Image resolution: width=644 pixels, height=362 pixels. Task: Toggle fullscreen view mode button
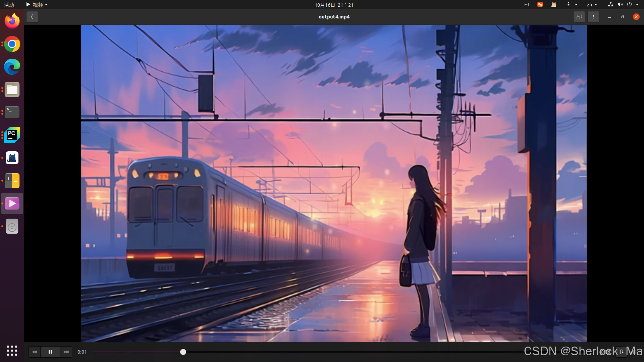pos(579,17)
